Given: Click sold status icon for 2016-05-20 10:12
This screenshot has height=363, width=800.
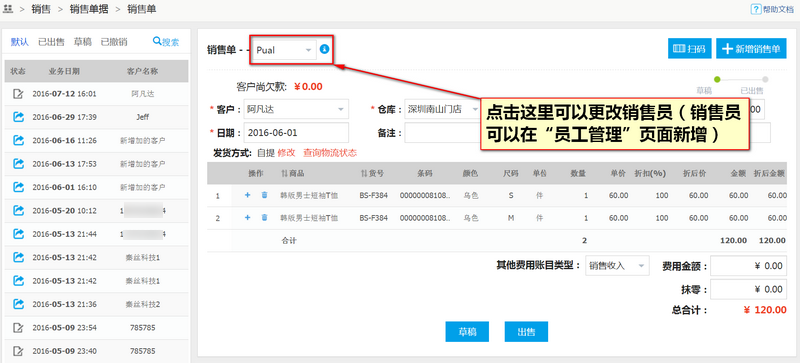Looking at the screenshot, I should pyautogui.click(x=18, y=210).
